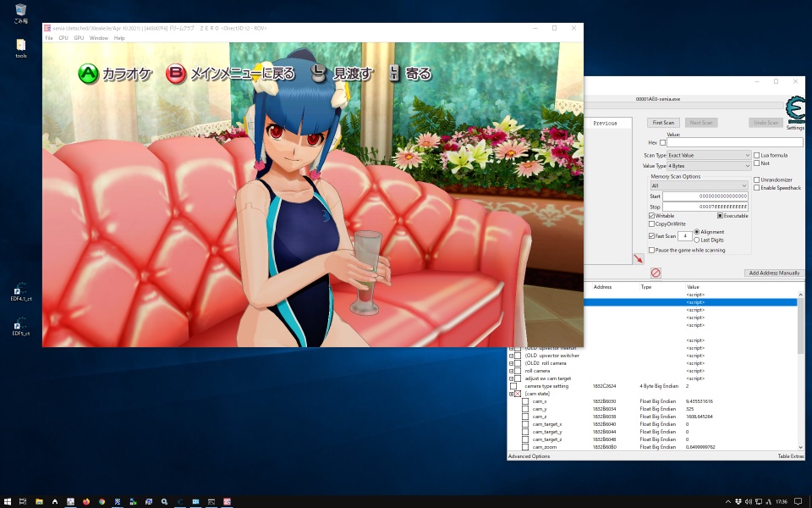Collapse the (OLD upvector switcher entry
The image size is (812, 508).
click(511, 356)
